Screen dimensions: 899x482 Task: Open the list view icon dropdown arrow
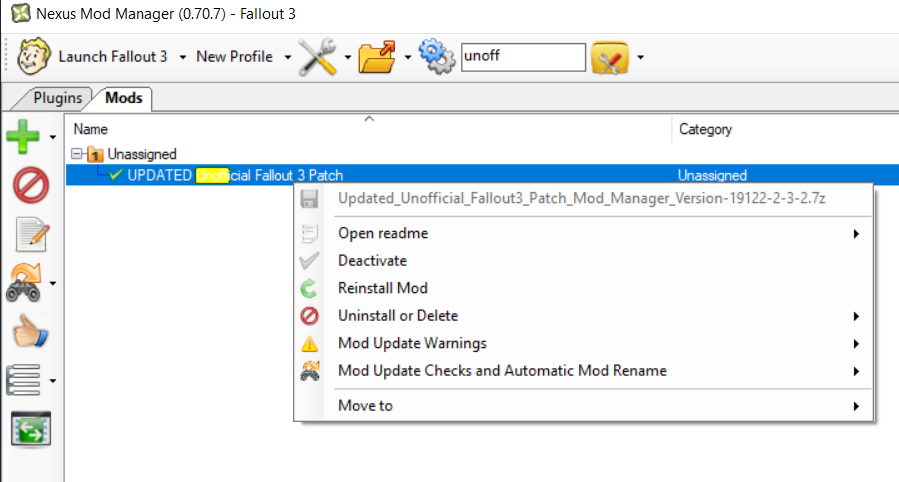pos(53,381)
